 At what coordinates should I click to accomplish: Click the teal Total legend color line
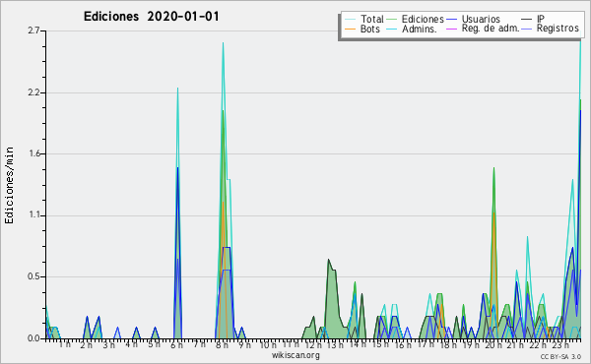(x=350, y=20)
